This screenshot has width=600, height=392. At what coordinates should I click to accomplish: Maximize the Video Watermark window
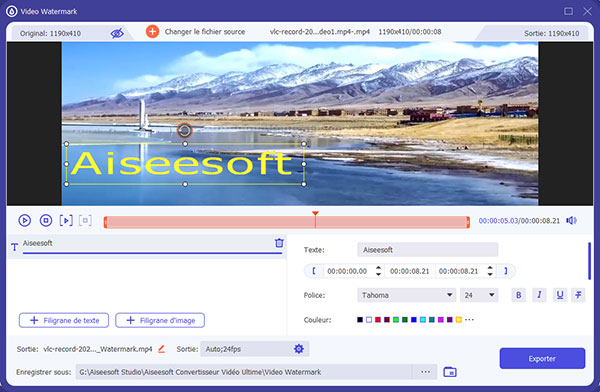coord(569,11)
